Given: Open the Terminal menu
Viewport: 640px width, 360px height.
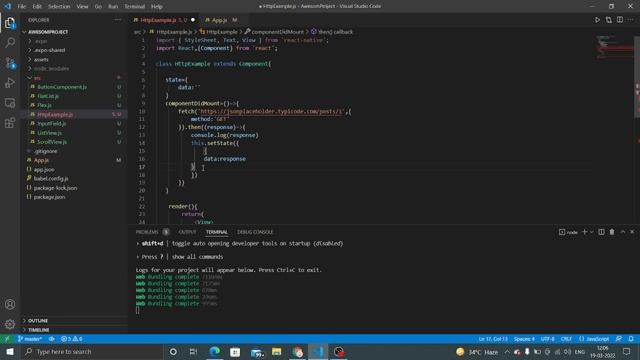Looking at the screenshot, I should click(135, 6).
